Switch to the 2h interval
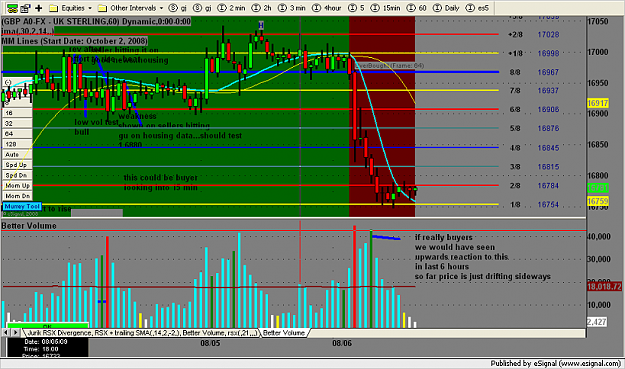Screen dimensions: 625x369 click(261, 8)
